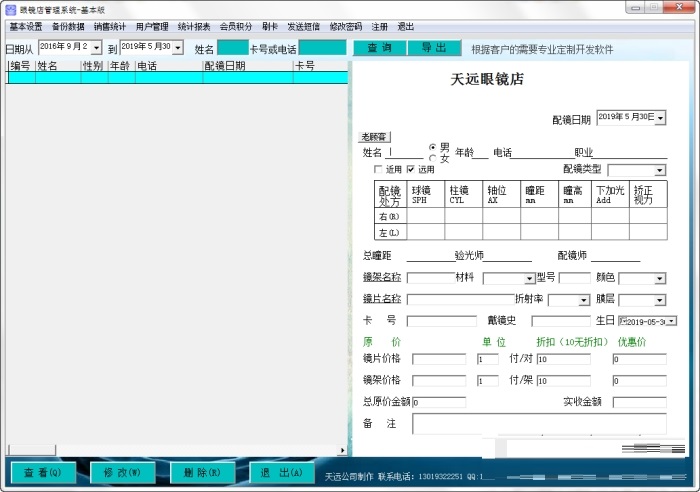Open the 生日 date picker dropdown
This screenshot has width=700, height=492.
[672, 321]
